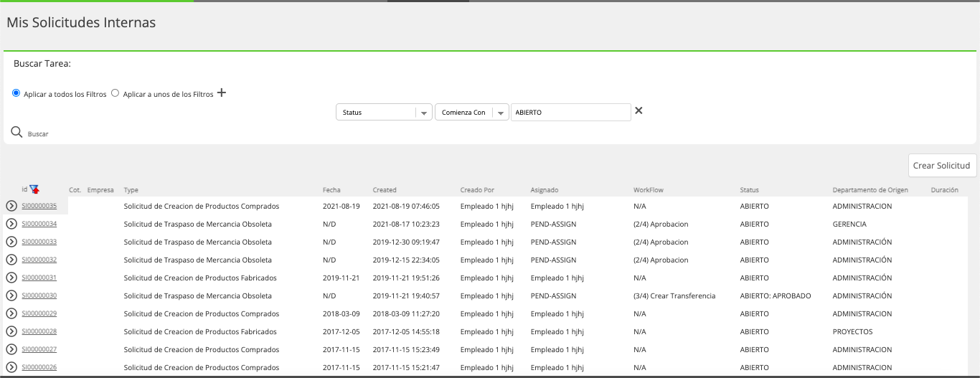Sort by the WorkFlow column header
Image resolution: width=980 pixels, height=378 pixels.
[649, 190]
